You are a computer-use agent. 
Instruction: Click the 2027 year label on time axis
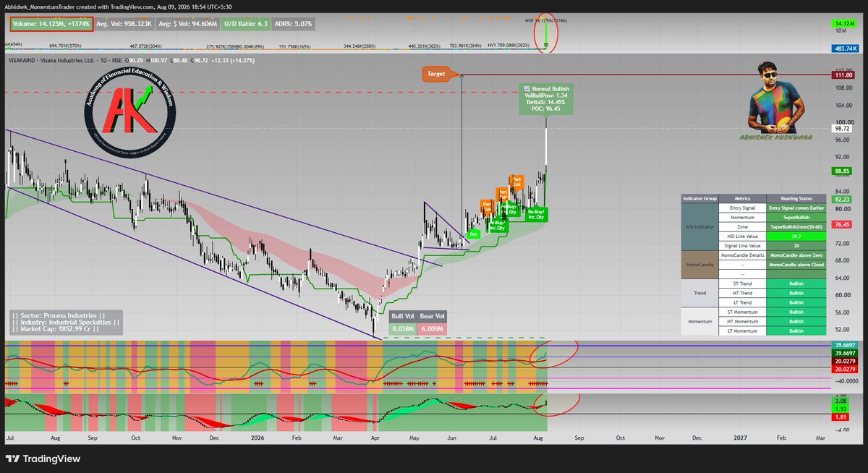[x=740, y=438]
